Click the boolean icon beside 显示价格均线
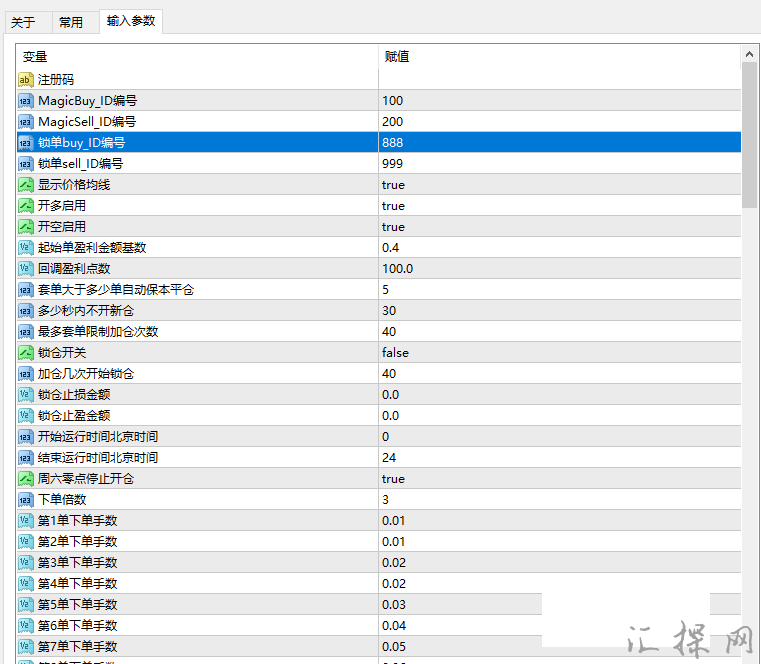The width and height of the screenshot is (761, 664). click(26, 185)
